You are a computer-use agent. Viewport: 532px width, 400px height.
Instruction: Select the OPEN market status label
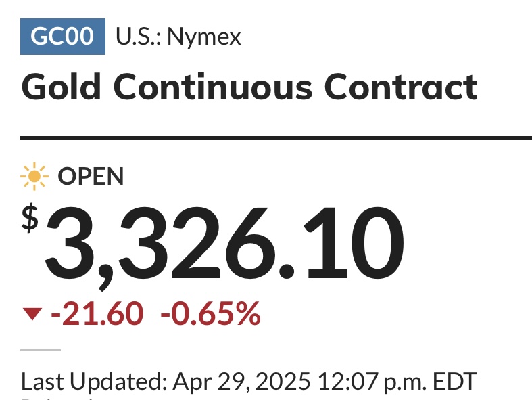(x=91, y=177)
